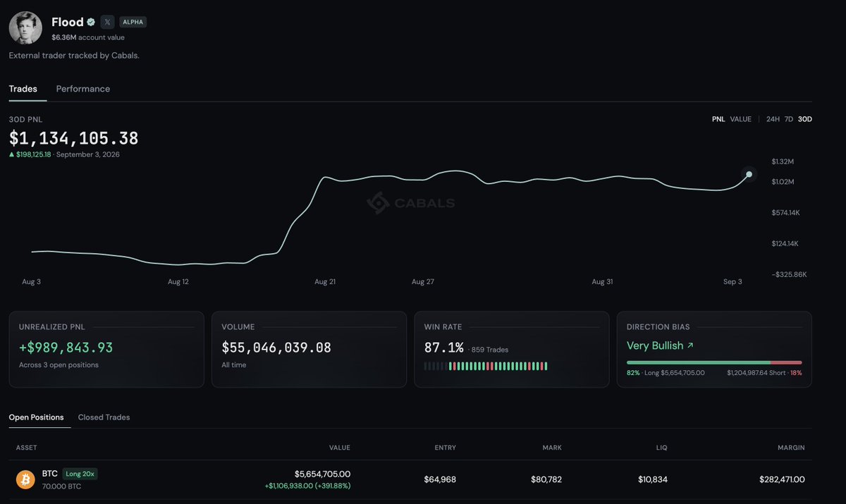Open Flood's profile avatar image

pyautogui.click(x=26, y=27)
